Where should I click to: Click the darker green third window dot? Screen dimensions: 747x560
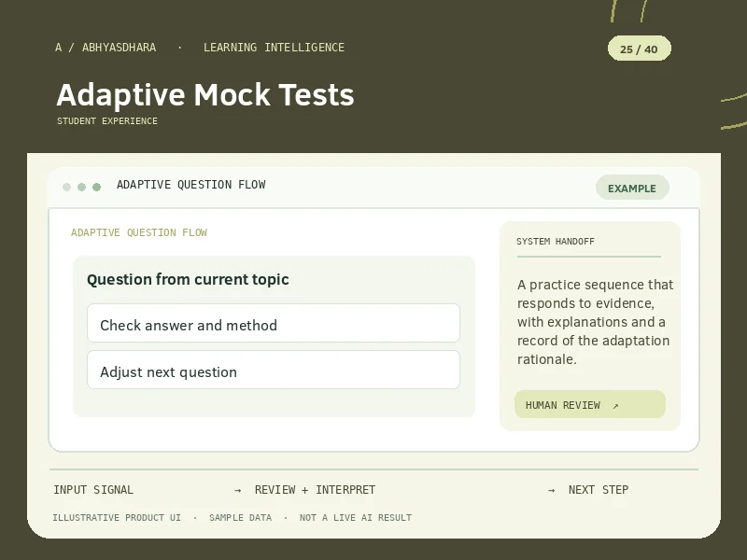[x=97, y=187]
